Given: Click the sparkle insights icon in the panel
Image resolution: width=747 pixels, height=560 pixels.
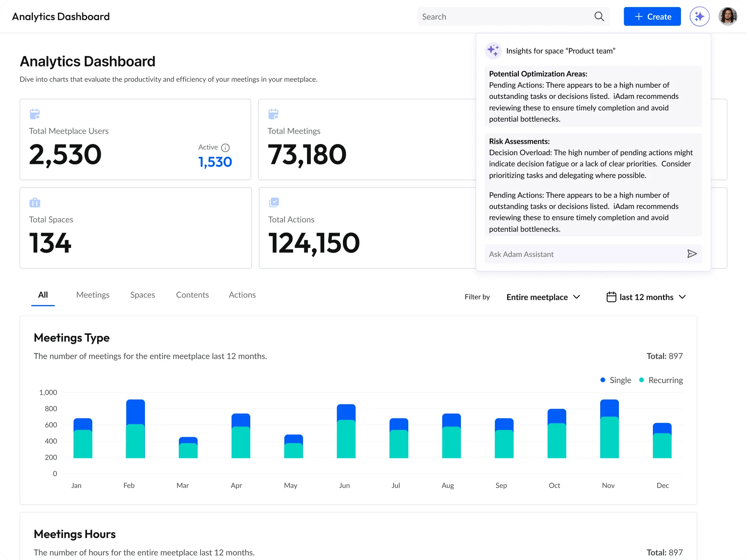Looking at the screenshot, I should 493,50.
